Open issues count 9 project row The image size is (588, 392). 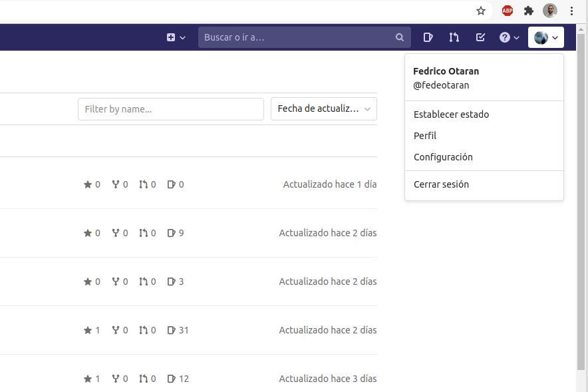coord(176,233)
